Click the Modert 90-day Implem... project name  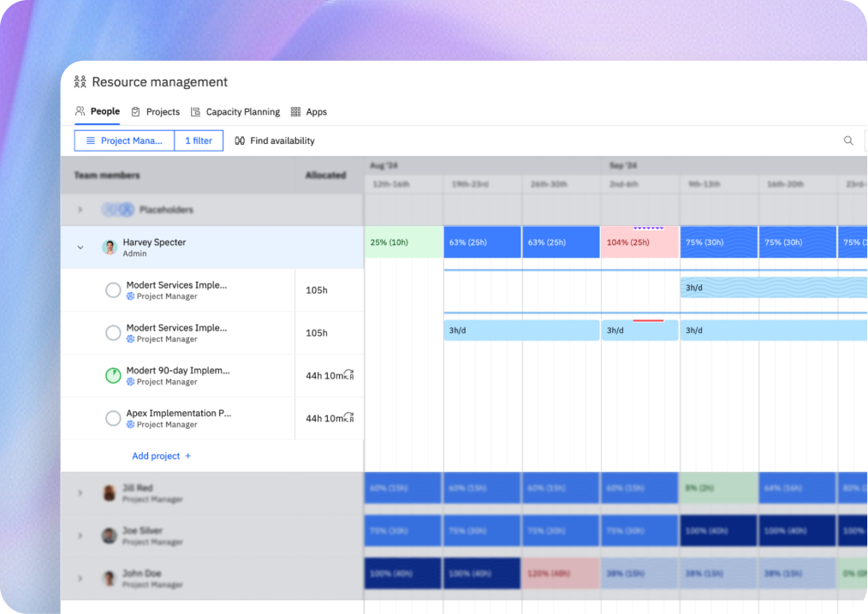pyautogui.click(x=178, y=371)
